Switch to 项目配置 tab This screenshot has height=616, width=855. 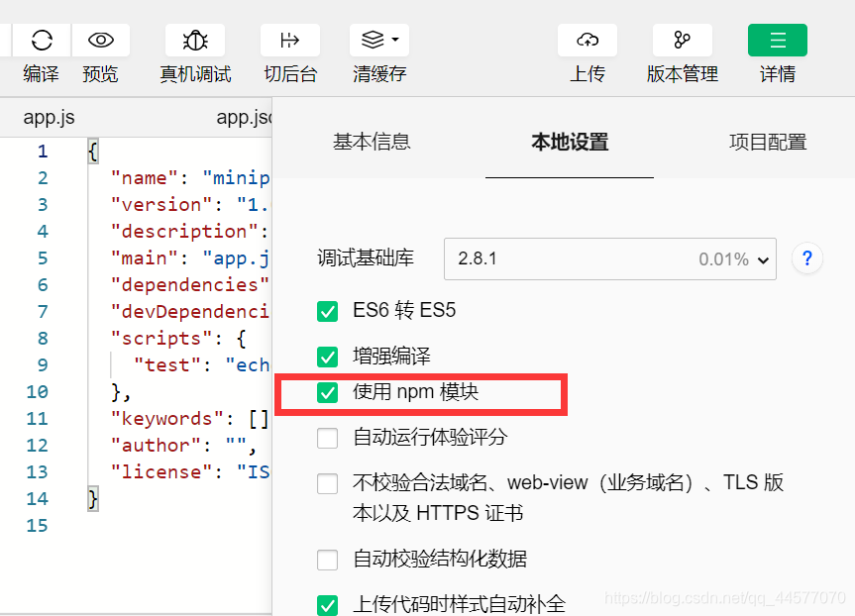click(768, 142)
